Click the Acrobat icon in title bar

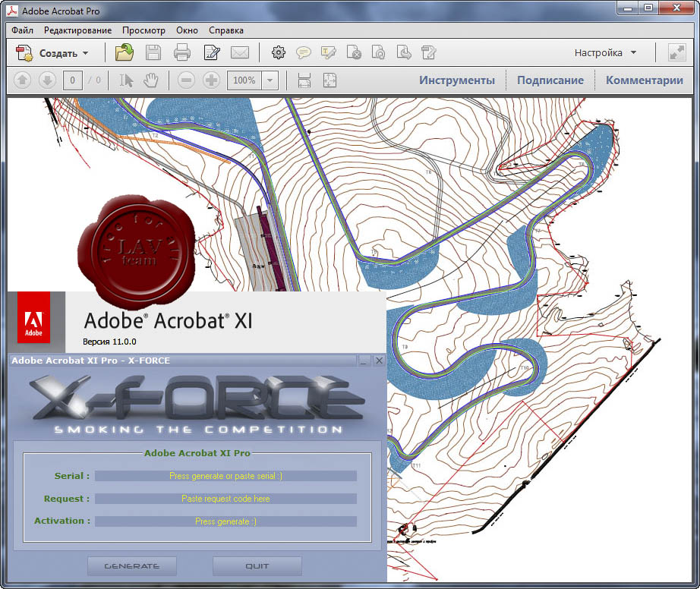12,11
